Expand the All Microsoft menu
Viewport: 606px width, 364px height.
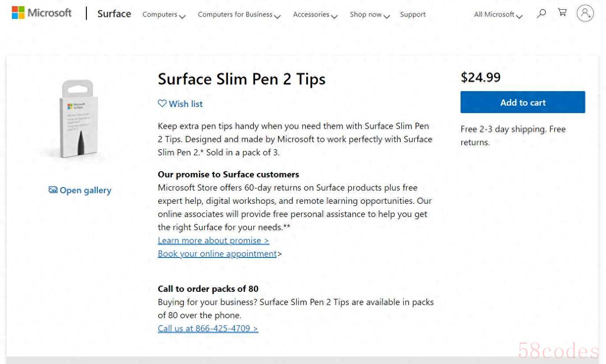click(498, 15)
